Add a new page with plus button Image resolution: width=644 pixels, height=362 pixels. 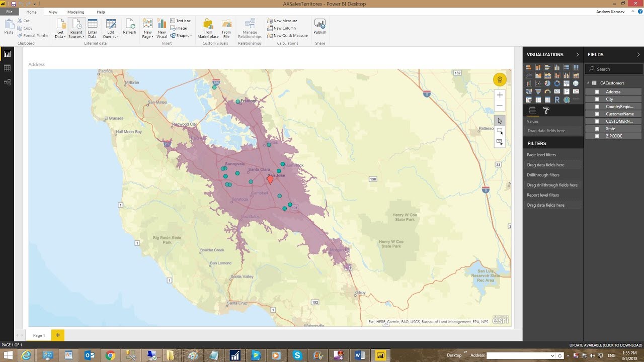(57, 335)
